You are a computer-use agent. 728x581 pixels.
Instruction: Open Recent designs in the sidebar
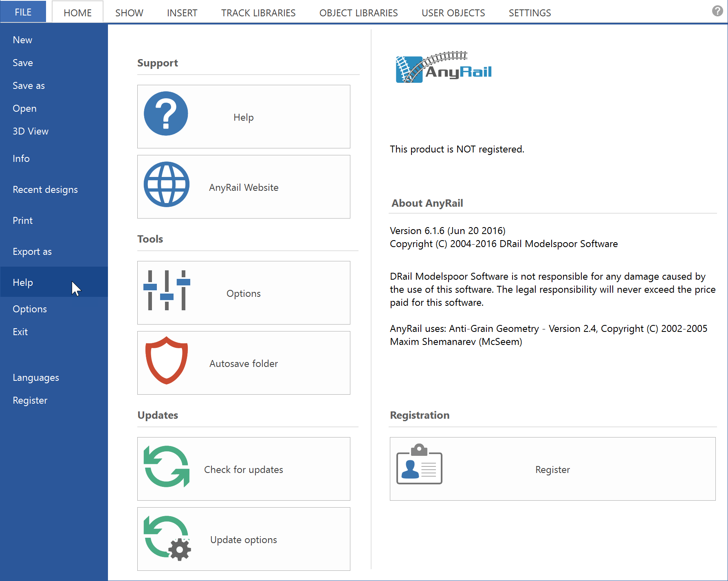pos(54,190)
